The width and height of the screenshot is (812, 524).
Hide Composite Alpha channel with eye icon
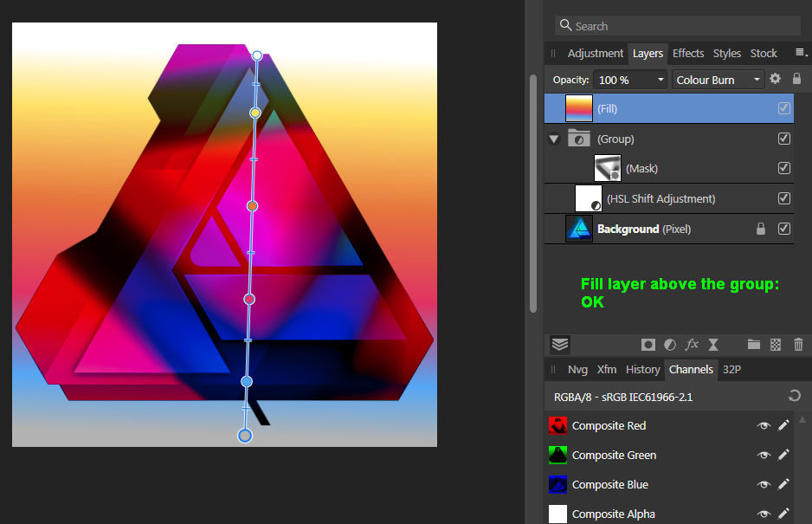[x=764, y=514]
